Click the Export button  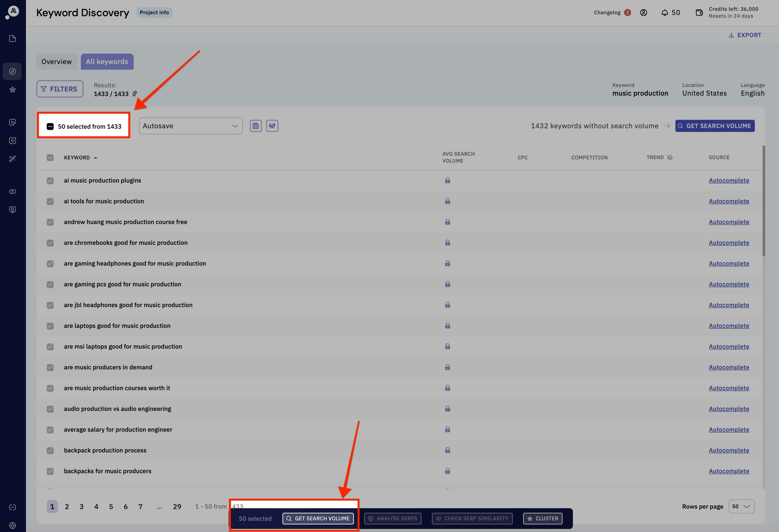tap(744, 35)
